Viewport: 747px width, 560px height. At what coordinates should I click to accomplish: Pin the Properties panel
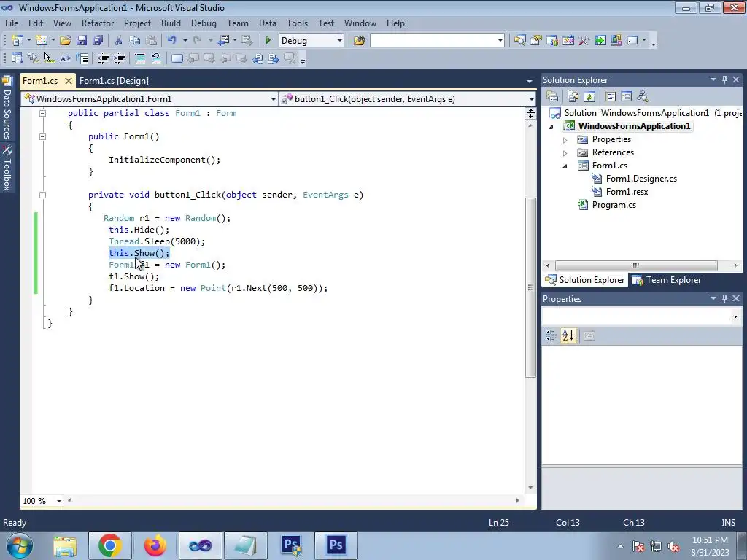(724, 298)
